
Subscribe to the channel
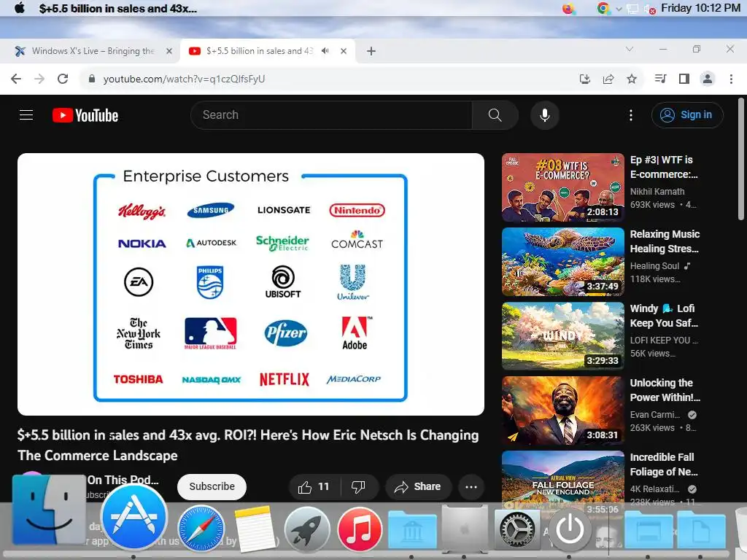[212, 486]
